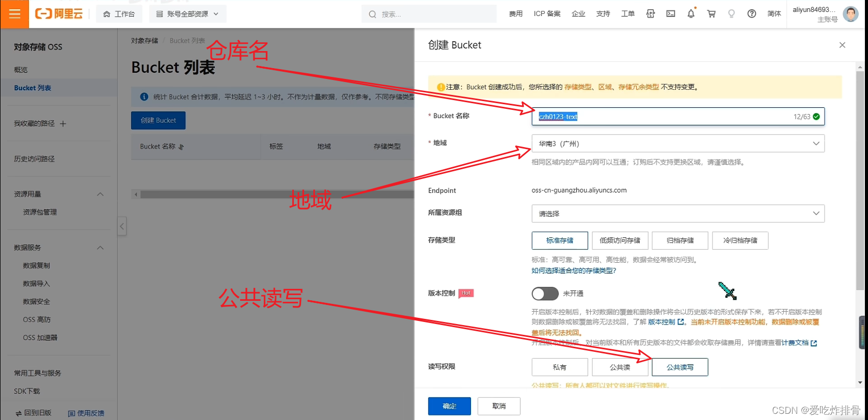Open 如何选择适合您的存储类型 link
The width and height of the screenshot is (868, 420).
574,270
